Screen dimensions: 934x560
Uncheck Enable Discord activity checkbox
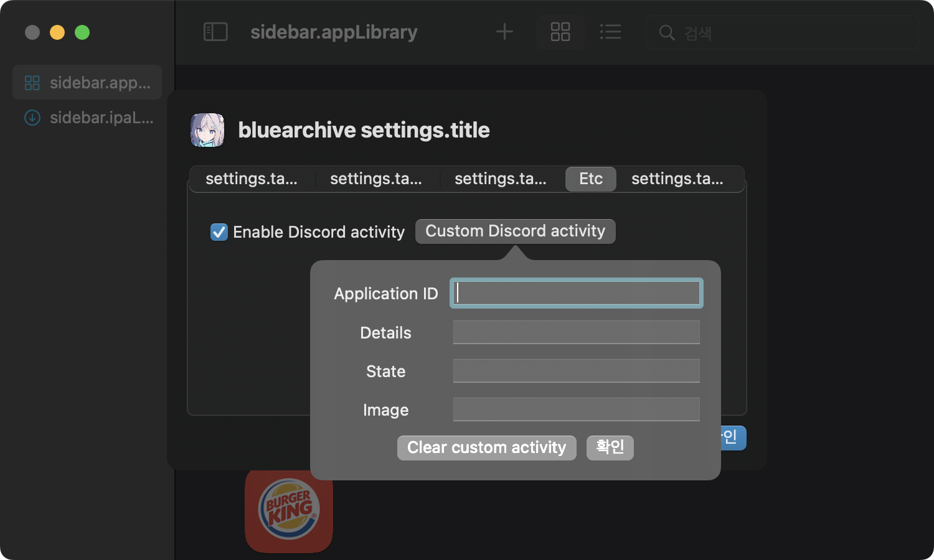(219, 232)
